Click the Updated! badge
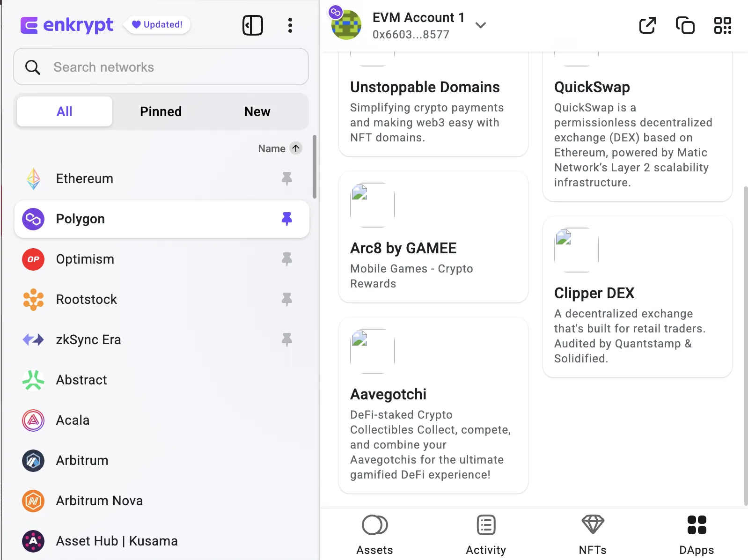The image size is (748, 560). coord(157,25)
